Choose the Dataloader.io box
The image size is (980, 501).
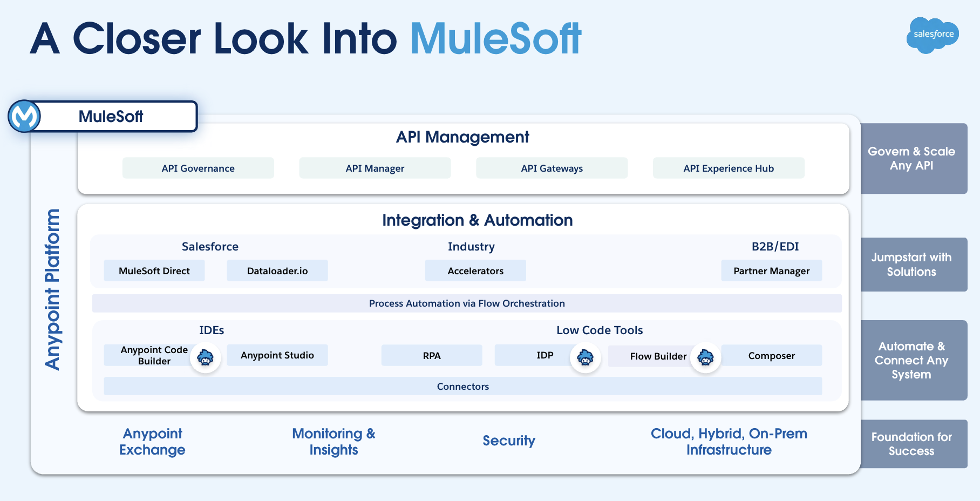(x=277, y=270)
